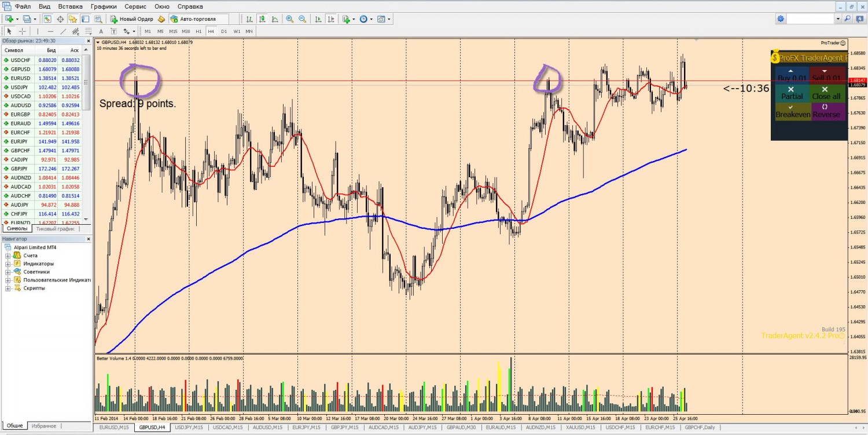Viewport: 868px width, 435px height.
Task: Expand the Profiles dropdown arrow
Action: [x=35, y=19]
